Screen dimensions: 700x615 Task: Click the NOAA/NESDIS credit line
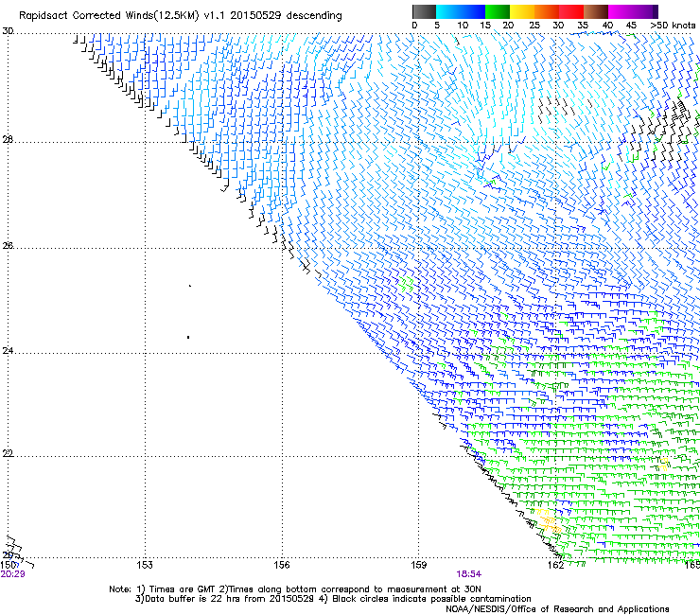click(557, 609)
